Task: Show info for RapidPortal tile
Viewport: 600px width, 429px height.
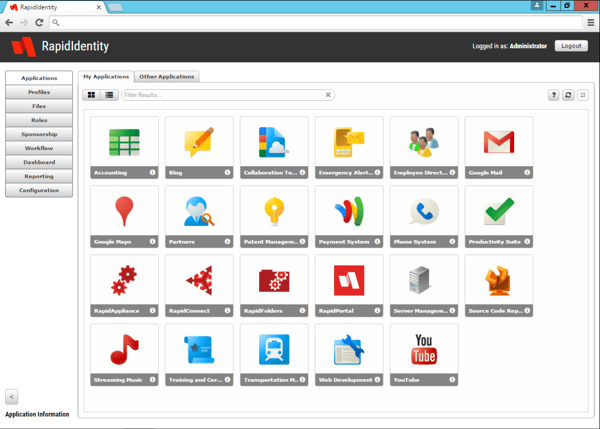Action: tap(377, 311)
